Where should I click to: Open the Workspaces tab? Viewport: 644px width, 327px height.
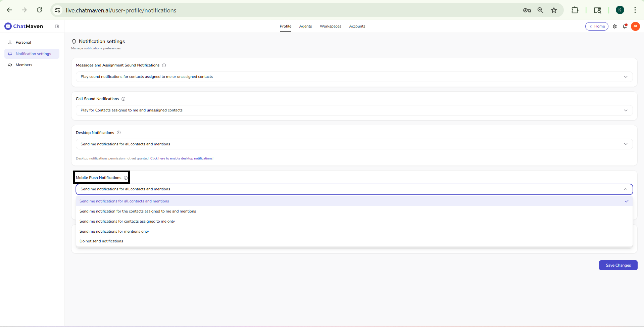tap(330, 27)
